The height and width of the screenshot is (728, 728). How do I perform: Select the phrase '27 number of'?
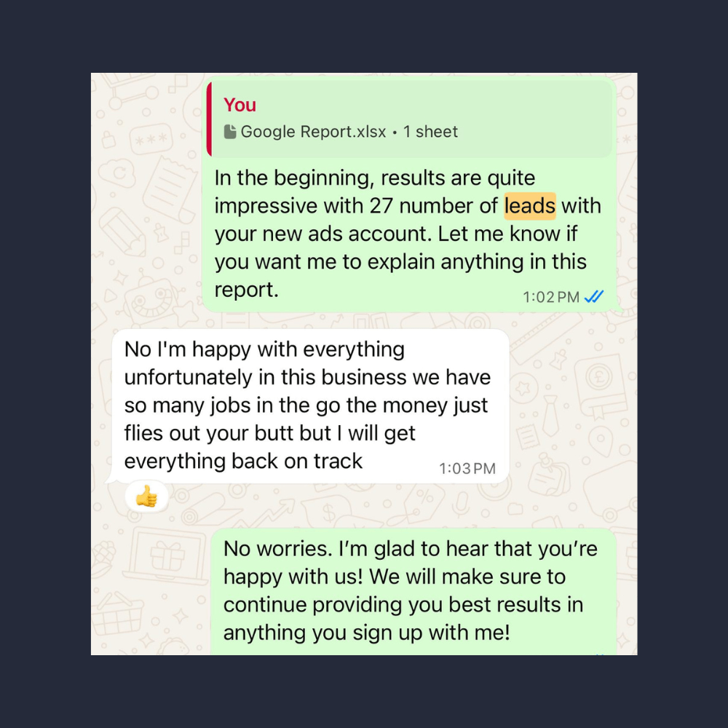tap(434, 206)
